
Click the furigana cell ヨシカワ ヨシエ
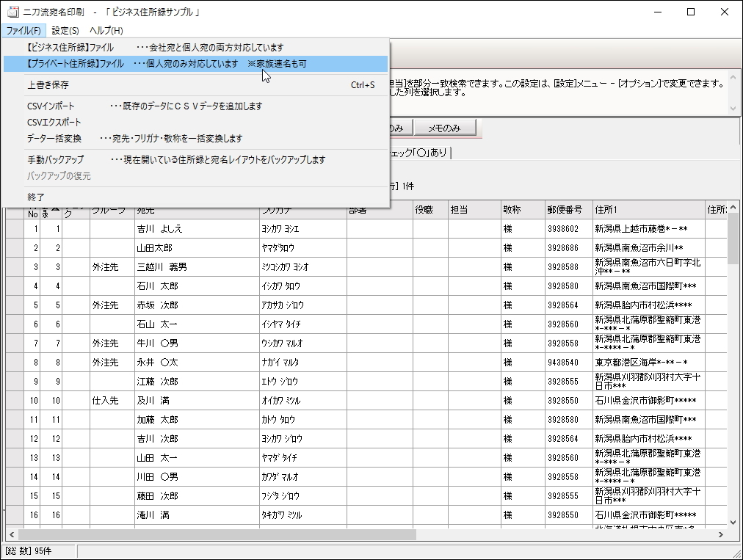[303, 229]
